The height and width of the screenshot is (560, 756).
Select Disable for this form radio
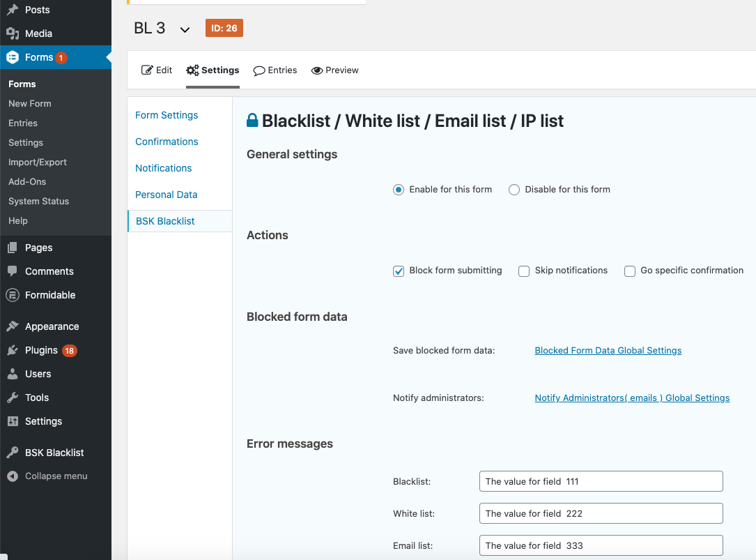tap(514, 190)
